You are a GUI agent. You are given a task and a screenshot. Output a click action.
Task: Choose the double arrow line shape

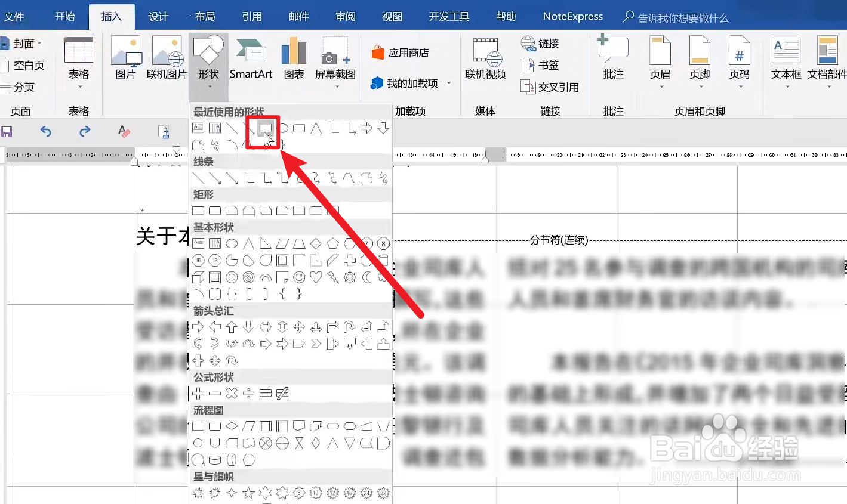[x=232, y=178]
